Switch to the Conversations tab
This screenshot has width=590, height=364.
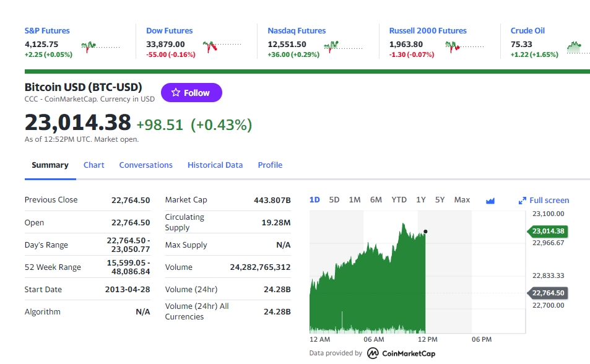tap(145, 165)
